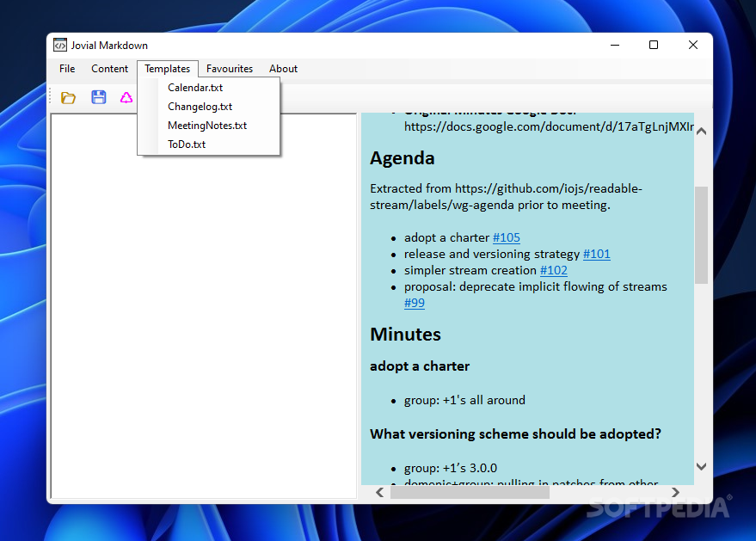The height and width of the screenshot is (541, 756).
Task: Open the About menu
Action: point(283,69)
